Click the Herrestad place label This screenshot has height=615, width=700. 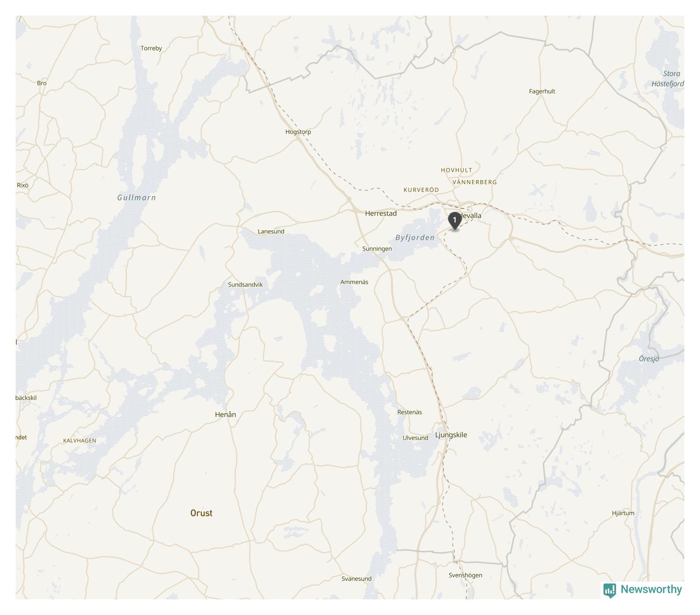[381, 214]
